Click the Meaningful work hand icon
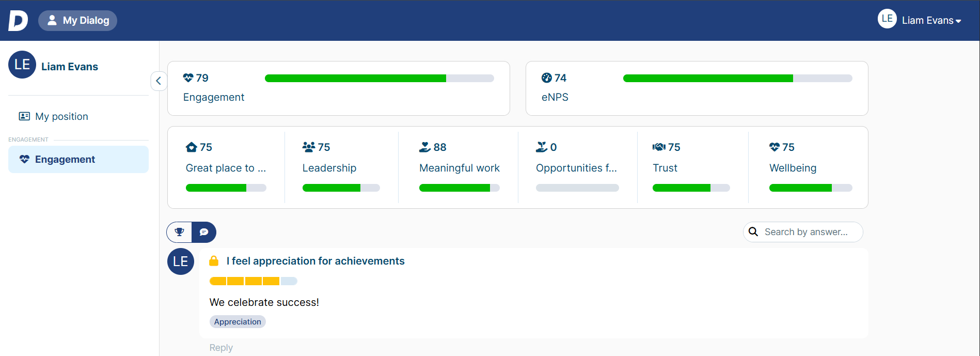 [x=425, y=147]
